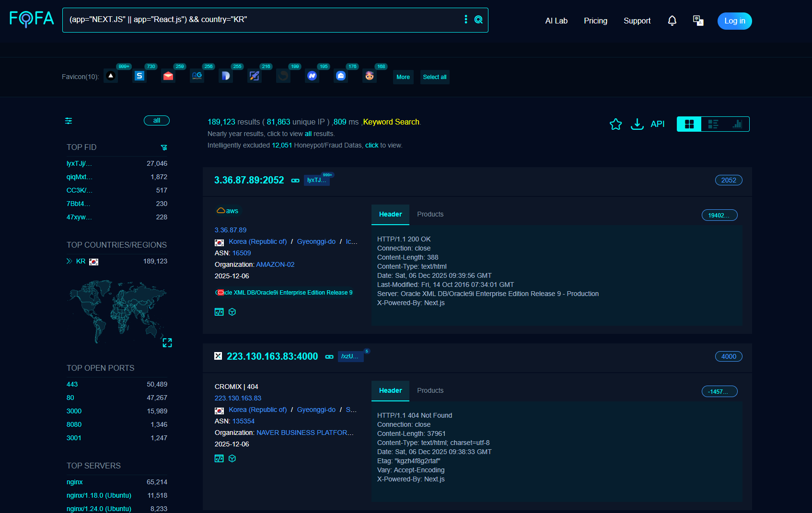
Task: Expand favicon list with 'More'
Action: pyautogui.click(x=403, y=77)
